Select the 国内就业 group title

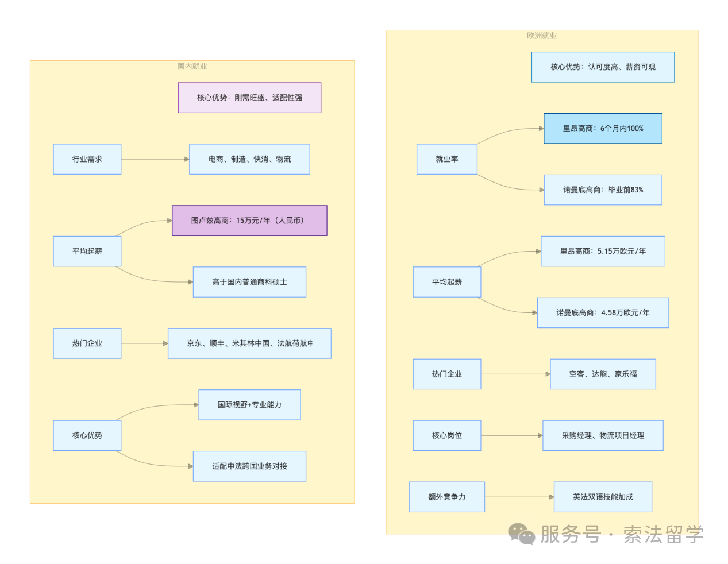(x=192, y=67)
